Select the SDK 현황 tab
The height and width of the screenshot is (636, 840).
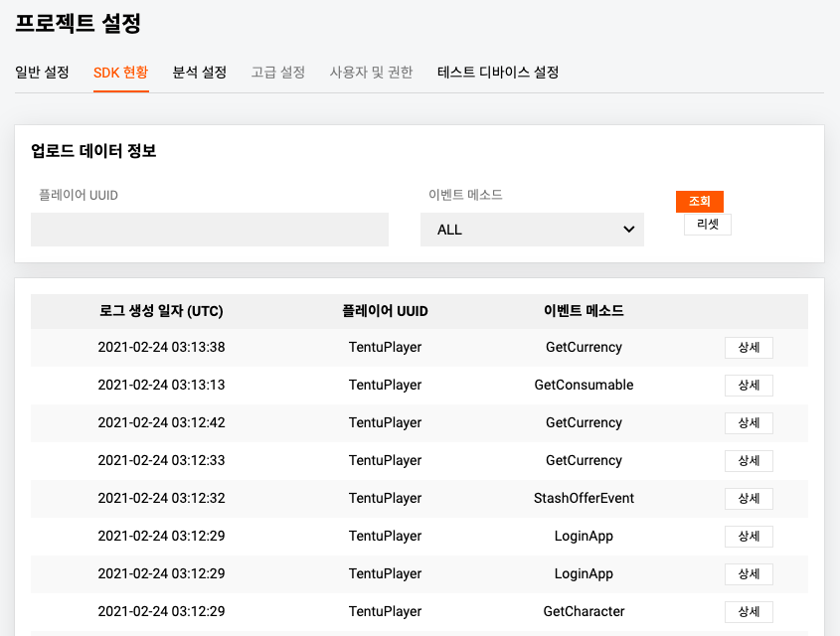(120, 73)
